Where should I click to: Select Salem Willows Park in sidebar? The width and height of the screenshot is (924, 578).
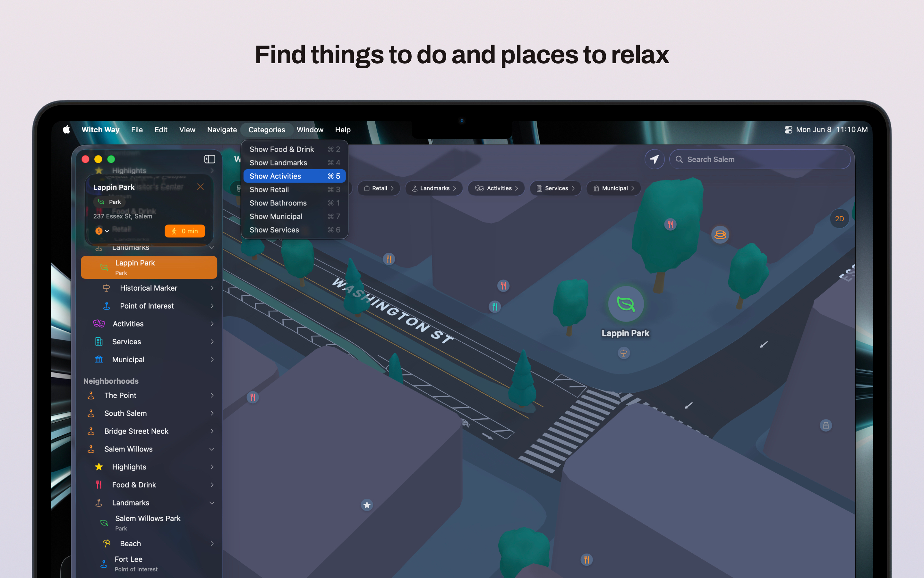149,522
